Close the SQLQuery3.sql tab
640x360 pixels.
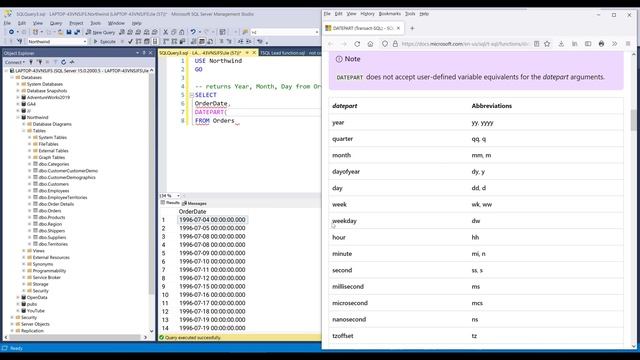(x=254, y=53)
